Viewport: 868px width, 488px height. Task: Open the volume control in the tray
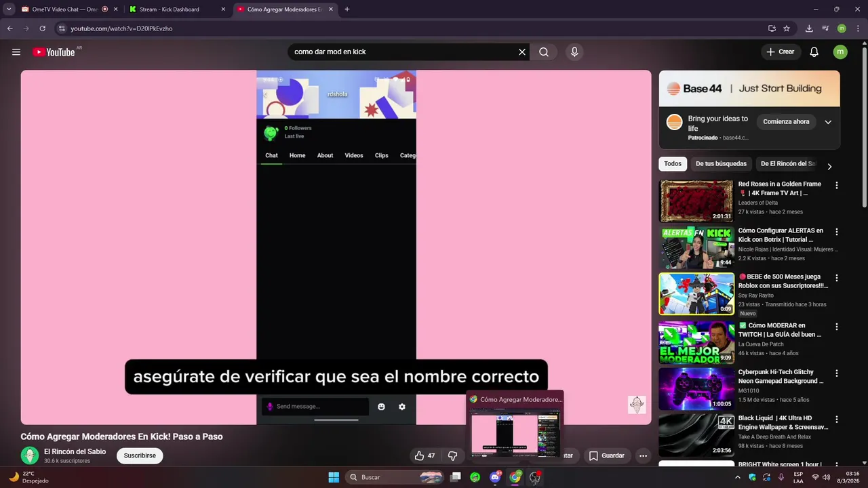coord(826,477)
